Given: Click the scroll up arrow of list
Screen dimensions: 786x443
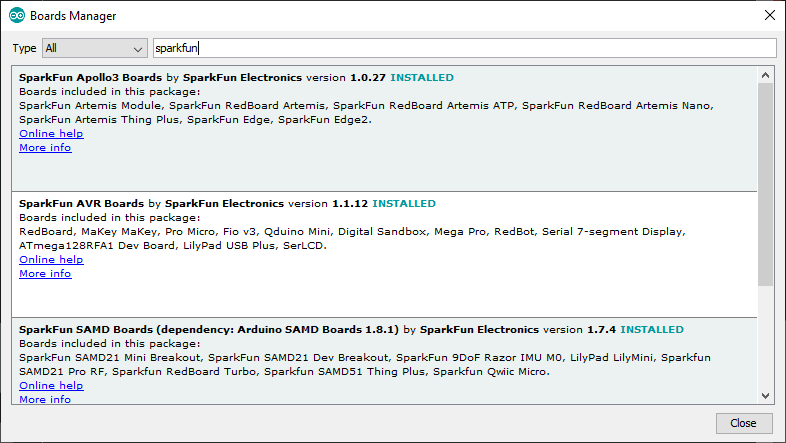Looking at the screenshot, I should click(x=765, y=75).
